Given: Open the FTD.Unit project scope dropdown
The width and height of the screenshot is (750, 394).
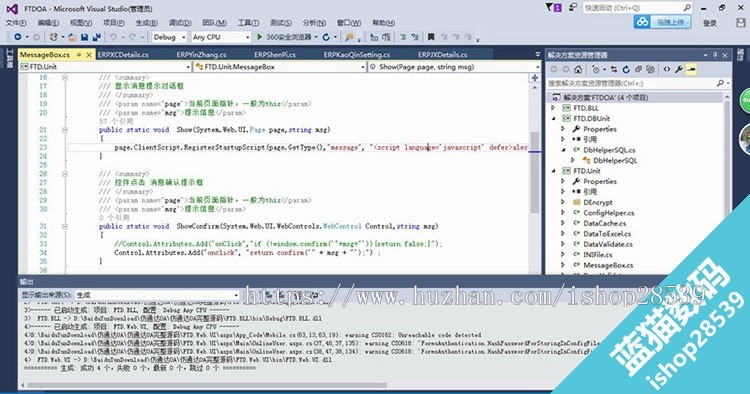Looking at the screenshot, I should [105, 67].
